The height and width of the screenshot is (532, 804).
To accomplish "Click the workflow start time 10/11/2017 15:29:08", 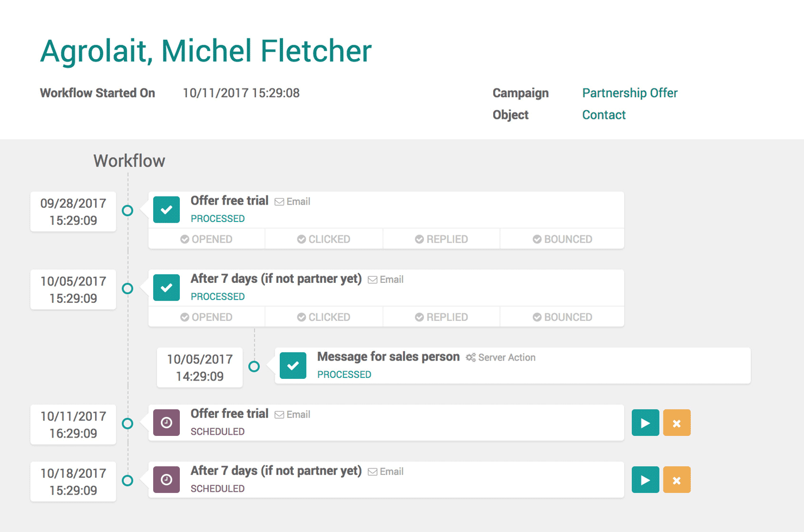I will click(241, 93).
